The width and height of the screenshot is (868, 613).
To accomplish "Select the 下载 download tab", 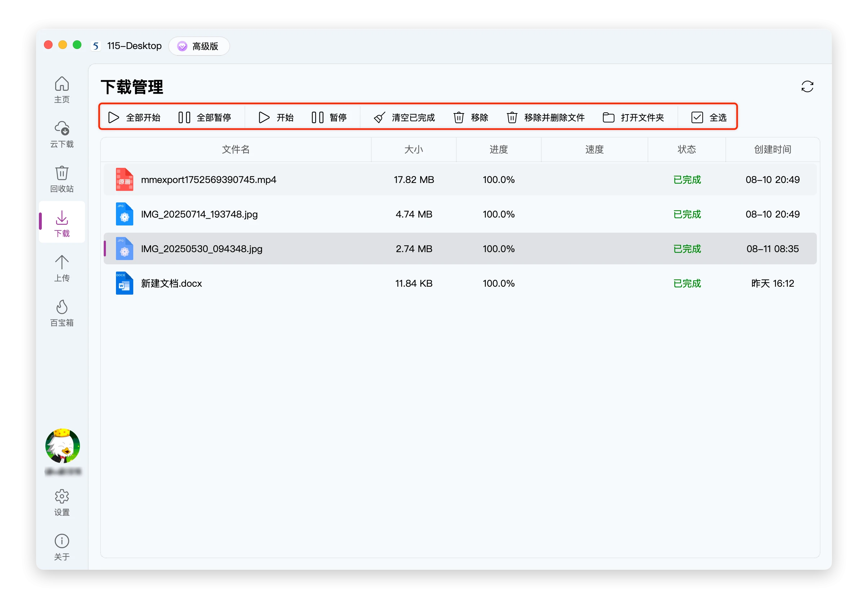I will pyautogui.click(x=62, y=224).
